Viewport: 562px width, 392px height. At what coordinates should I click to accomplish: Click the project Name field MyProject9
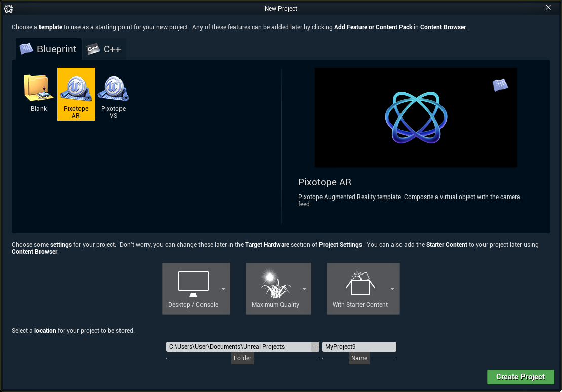pos(359,347)
